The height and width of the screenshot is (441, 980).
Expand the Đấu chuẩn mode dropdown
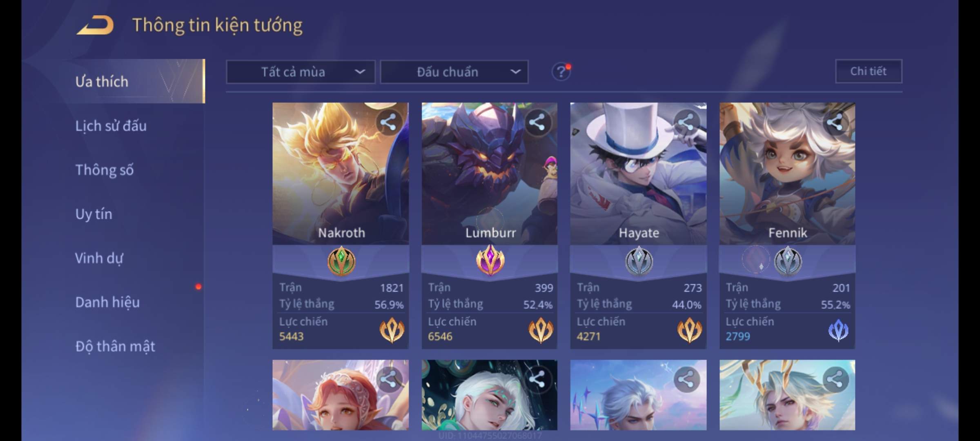(x=454, y=72)
